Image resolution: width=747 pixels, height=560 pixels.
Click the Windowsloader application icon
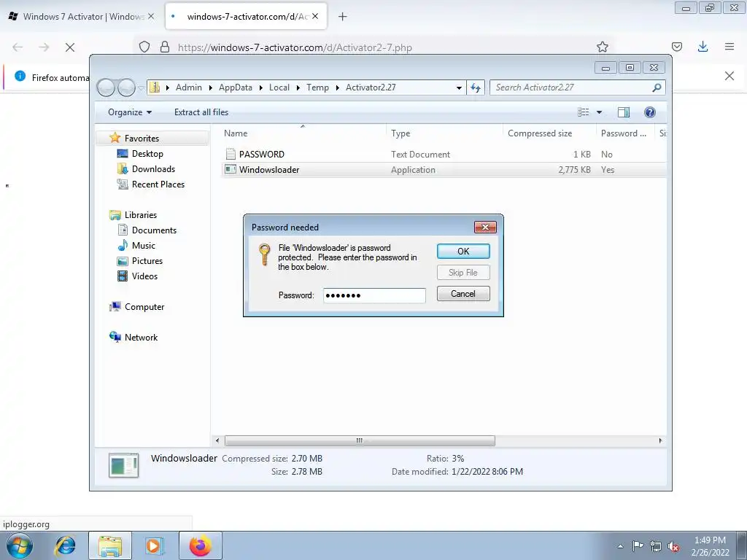(231, 169)
